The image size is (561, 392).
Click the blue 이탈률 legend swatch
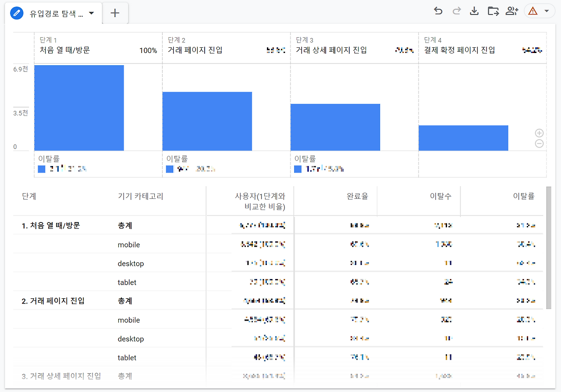pos(41,168)
